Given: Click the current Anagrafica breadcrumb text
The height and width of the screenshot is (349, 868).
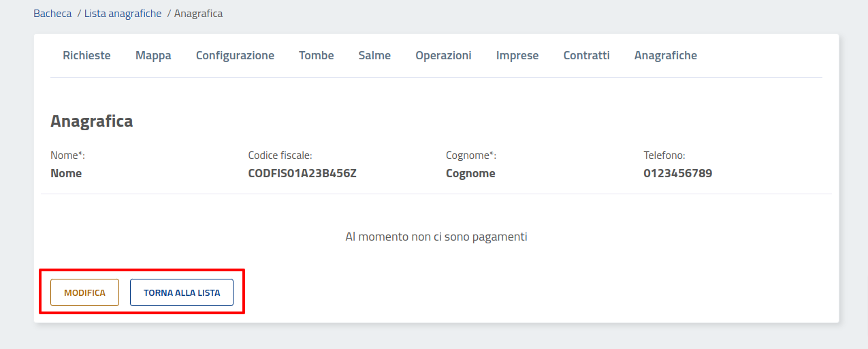Looking at the screenshot, I should (x=198, y=14).
